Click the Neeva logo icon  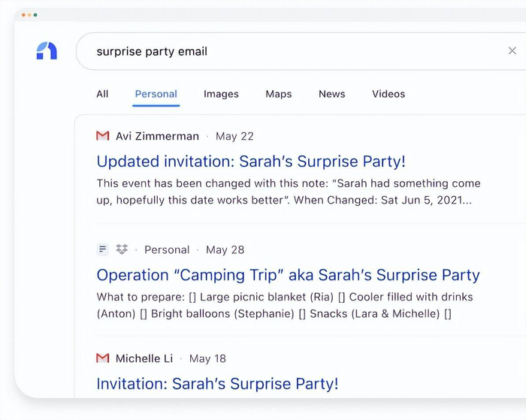pos(47,51)
